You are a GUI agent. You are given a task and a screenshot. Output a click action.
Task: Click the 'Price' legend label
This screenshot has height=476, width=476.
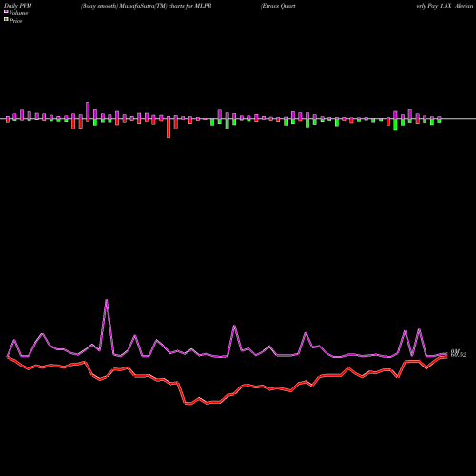tap(15, 21)
